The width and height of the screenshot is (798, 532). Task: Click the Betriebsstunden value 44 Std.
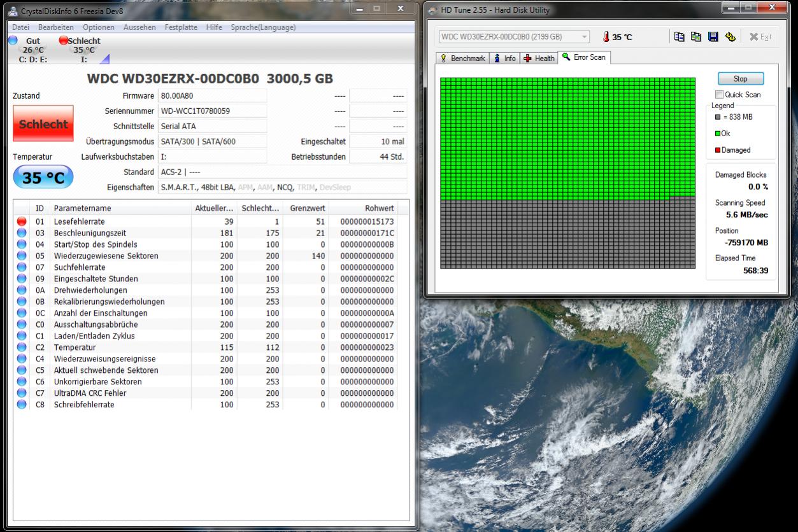click(378, 157)
